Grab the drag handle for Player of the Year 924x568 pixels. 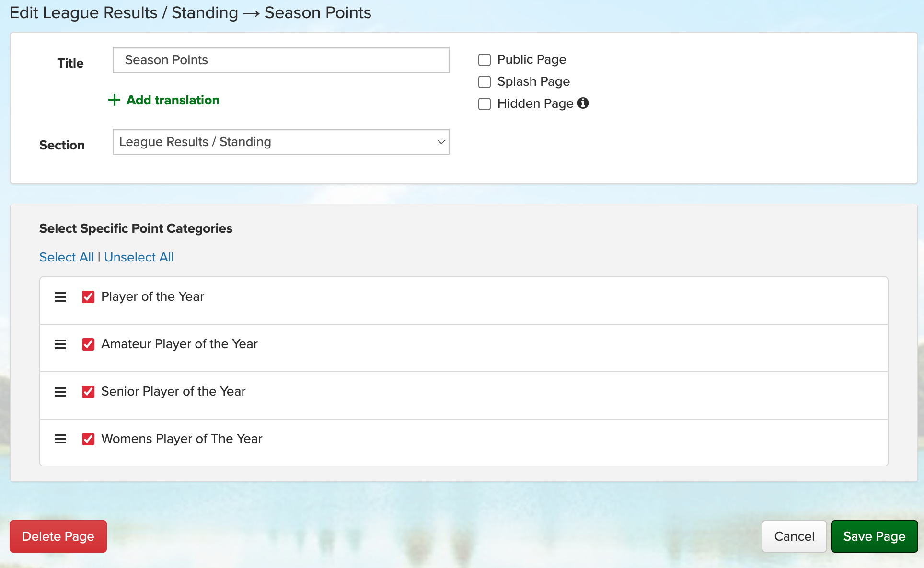coord(60,297)
